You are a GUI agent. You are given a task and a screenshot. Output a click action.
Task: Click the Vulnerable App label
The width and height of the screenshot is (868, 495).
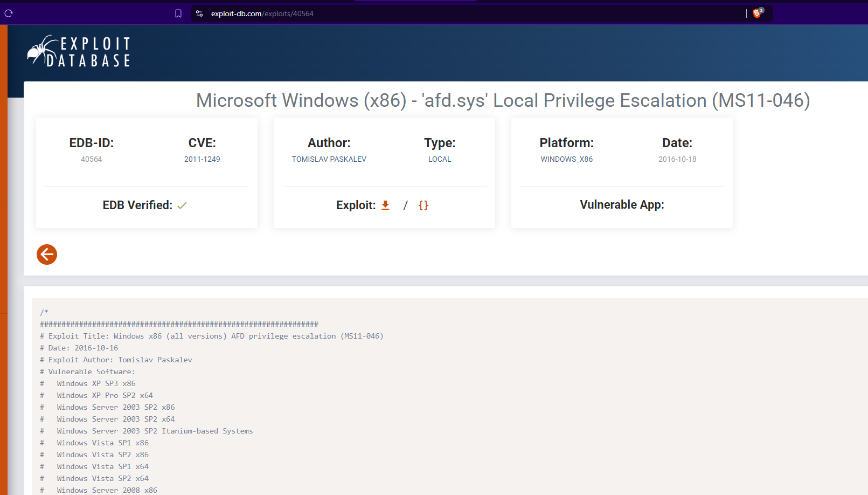(622, 205)
